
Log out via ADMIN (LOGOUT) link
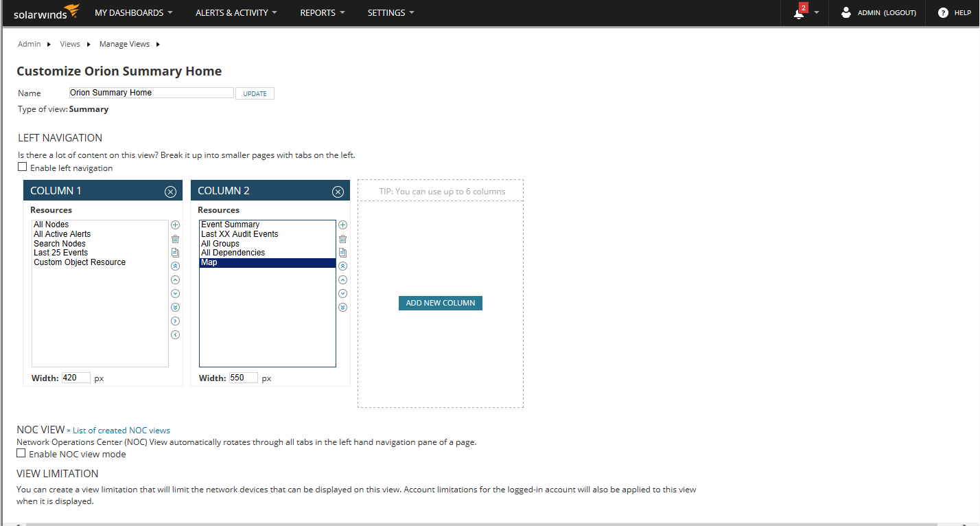click(x=887, y=12)
